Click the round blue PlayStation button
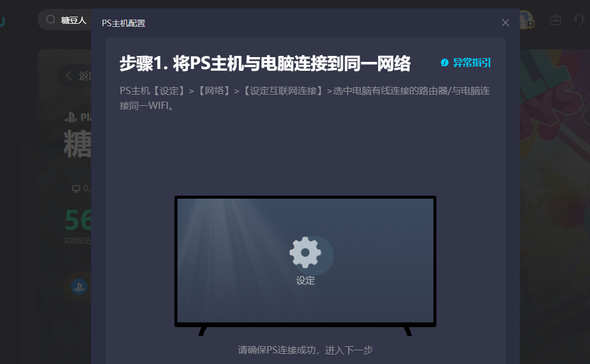 (79, 287)
